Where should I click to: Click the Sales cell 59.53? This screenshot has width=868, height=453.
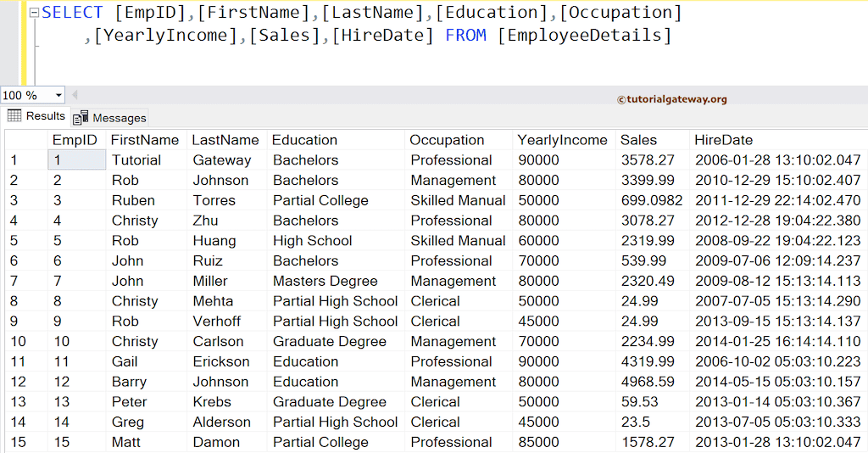coord(653,401)
